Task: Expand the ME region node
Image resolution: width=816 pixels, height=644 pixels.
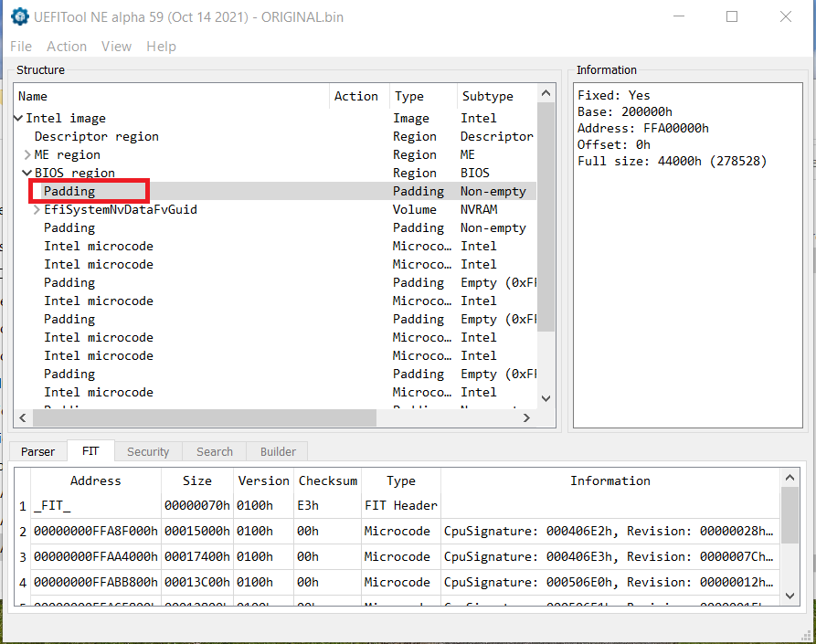Action: tap(27, 155)
